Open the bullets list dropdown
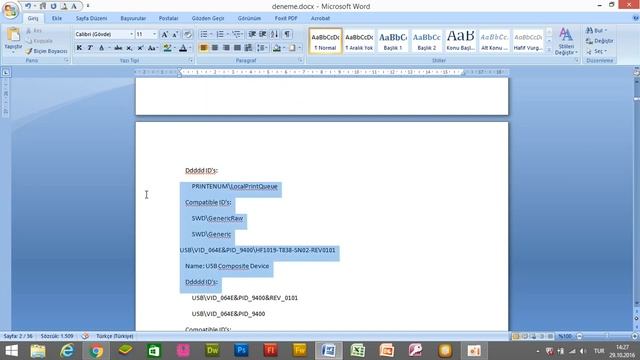The width and height of the screenshot is (640, 360). pyautogui.click(x=211, y=34)
